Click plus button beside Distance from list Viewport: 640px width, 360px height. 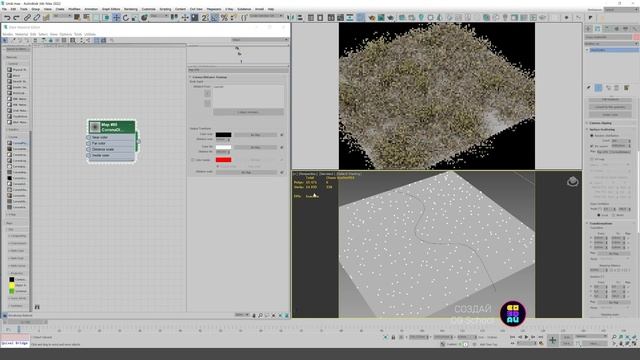tap(207, 93)
